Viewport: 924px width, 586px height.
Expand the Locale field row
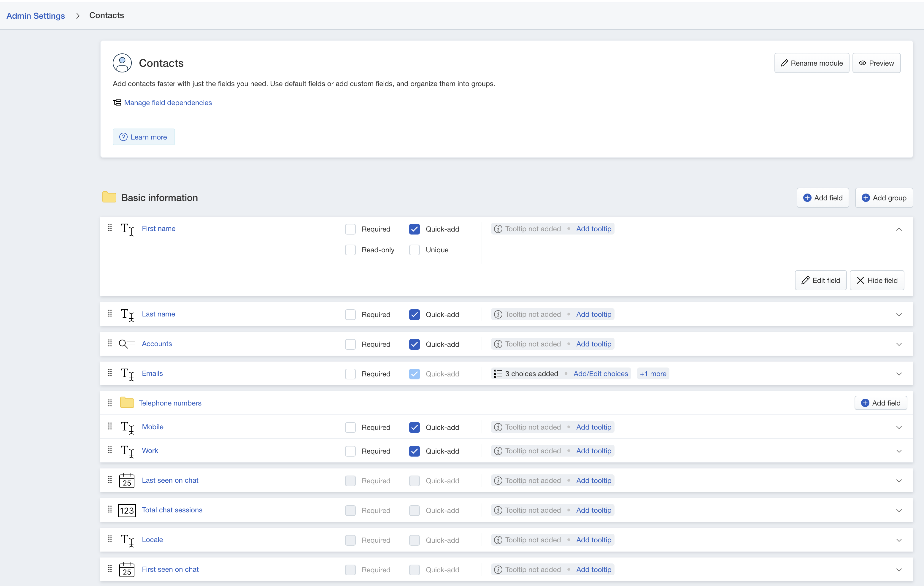coord(899,540)
